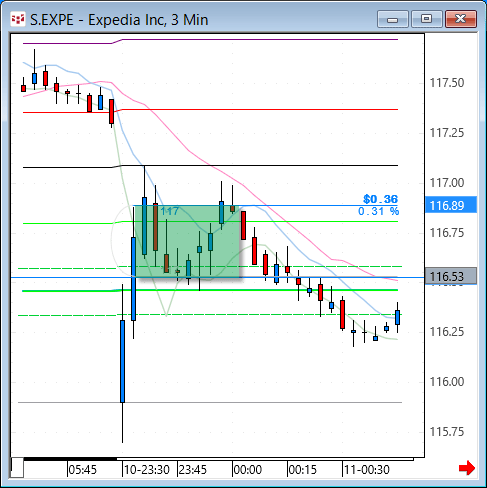Screen dimensions: 487x488
Task: Click the 115.75 price axis label
Action: 447,432
